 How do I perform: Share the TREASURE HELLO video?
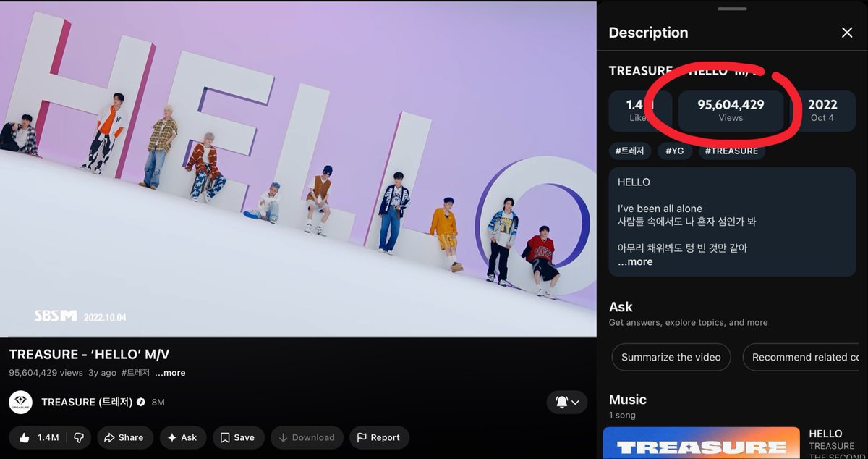(124, 437)
